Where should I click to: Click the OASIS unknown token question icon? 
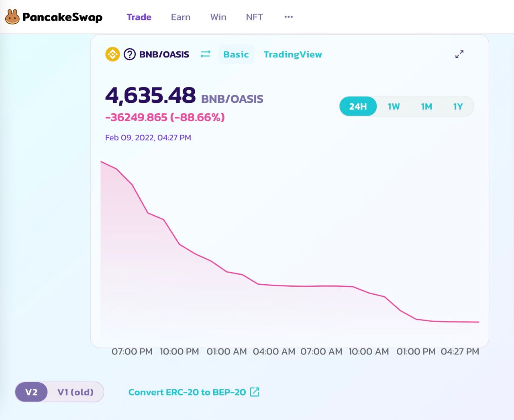[130, 54]
